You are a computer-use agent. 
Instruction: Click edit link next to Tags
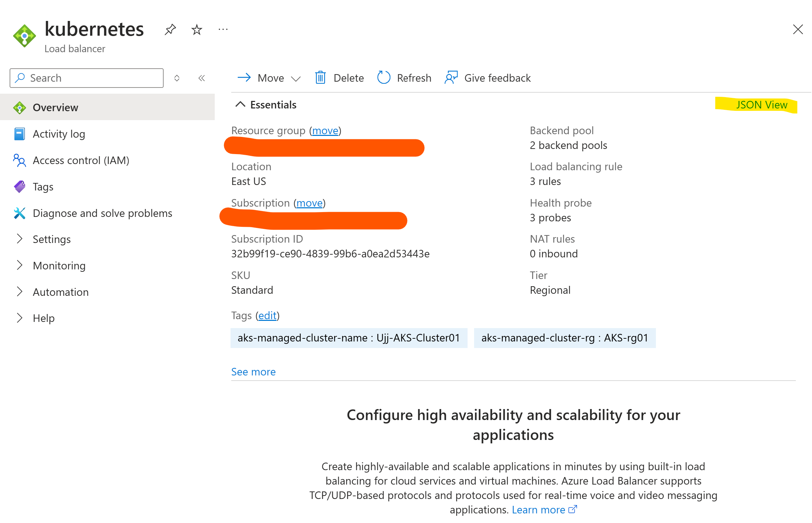tap(267, 316)
